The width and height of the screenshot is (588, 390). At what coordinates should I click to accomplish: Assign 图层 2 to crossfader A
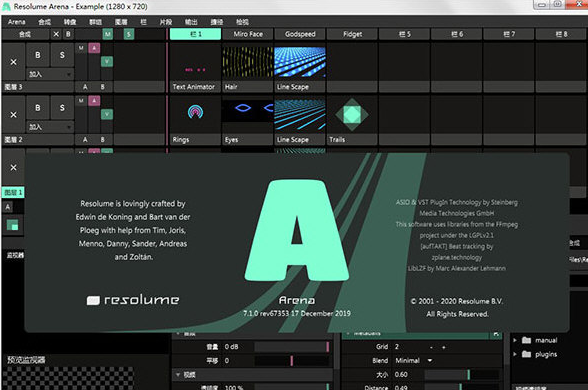coord(85,140)
